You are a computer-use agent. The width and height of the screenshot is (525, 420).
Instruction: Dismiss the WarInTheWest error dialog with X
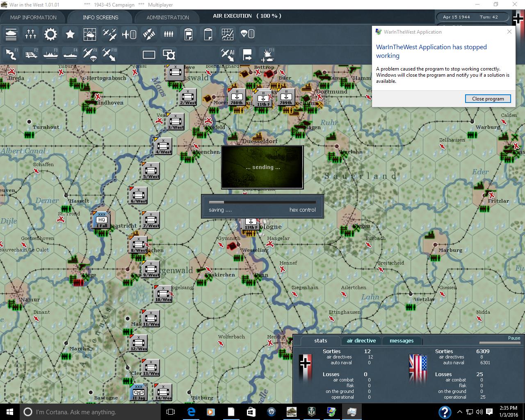(x=509, y=32)
